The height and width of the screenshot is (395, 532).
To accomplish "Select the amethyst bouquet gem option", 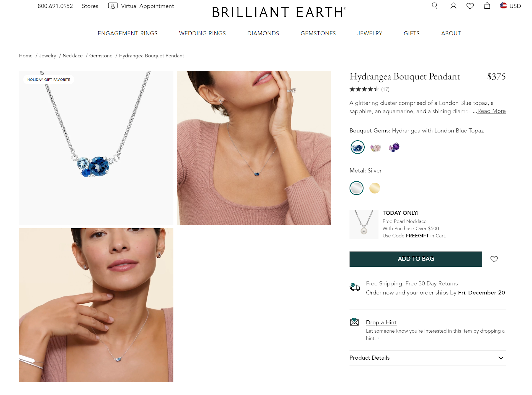I will [x=394, y=147].
